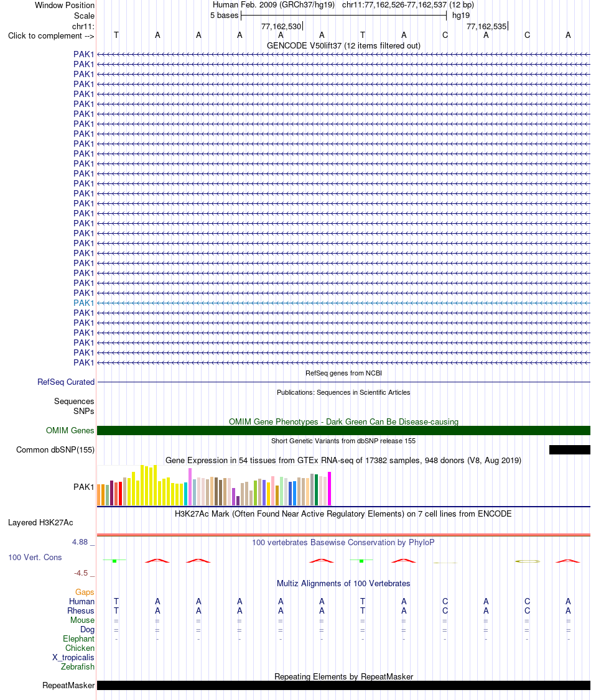
Task: Click the Mouse species row label
Action: 82,620
